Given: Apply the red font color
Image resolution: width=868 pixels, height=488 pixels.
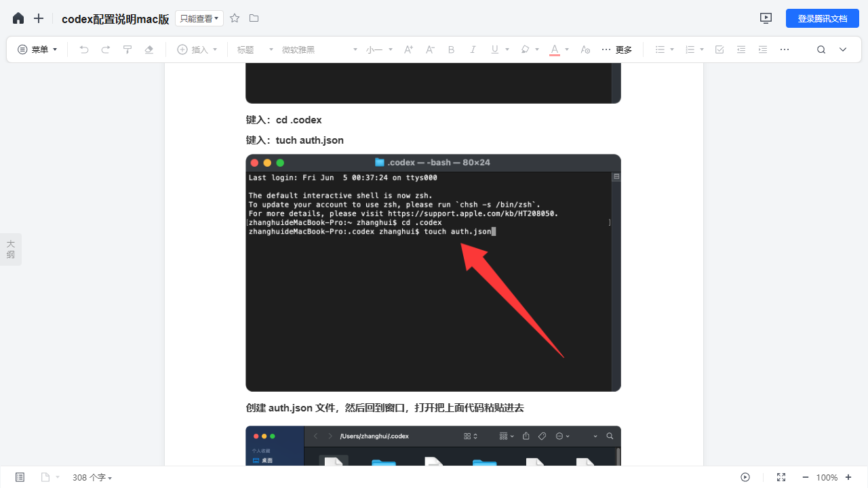Looking at the screenshot, I should coord(554,49).
